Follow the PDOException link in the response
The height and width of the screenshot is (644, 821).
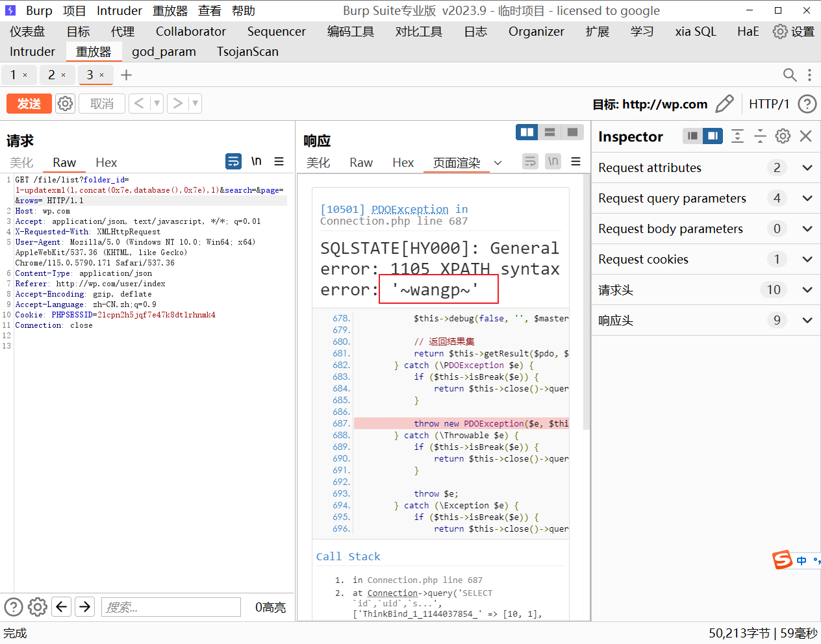410,209
